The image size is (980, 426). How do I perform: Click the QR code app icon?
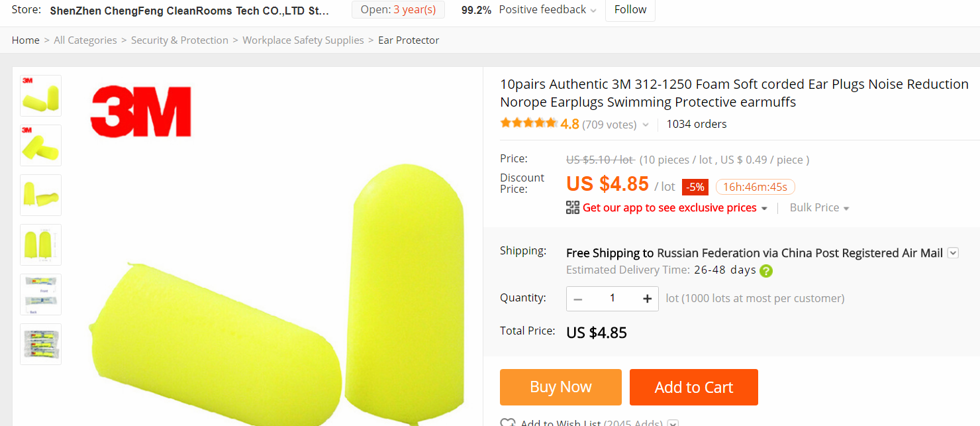pyautogui.click(x=573, y=207)
